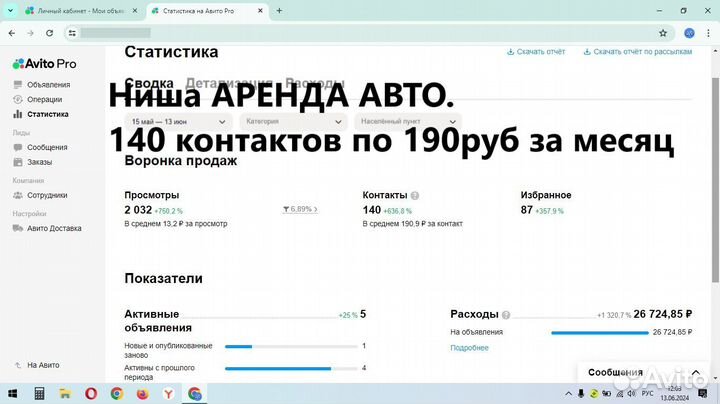Click the Расходы help icon
720x404 pixels.
pos(506,315)
